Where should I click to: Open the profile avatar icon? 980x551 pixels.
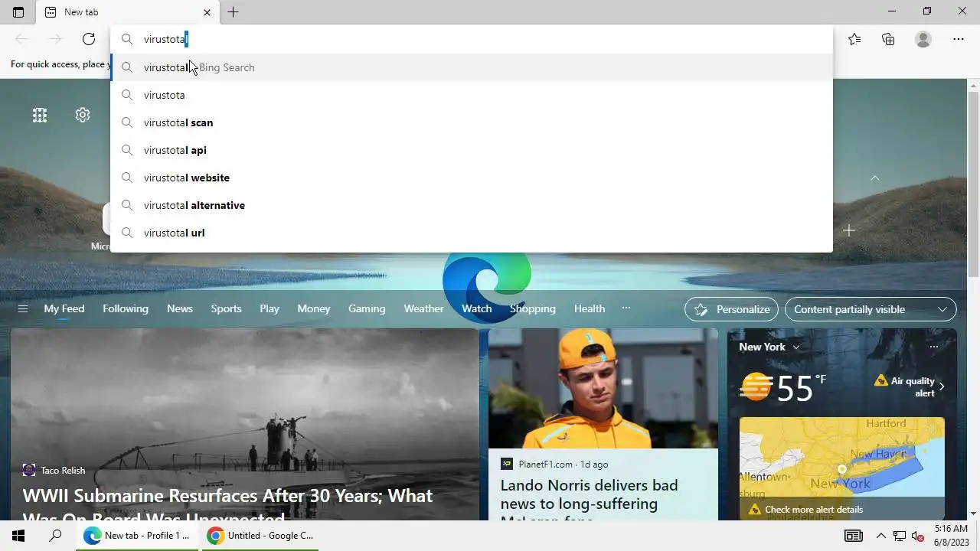pos(923,39)
